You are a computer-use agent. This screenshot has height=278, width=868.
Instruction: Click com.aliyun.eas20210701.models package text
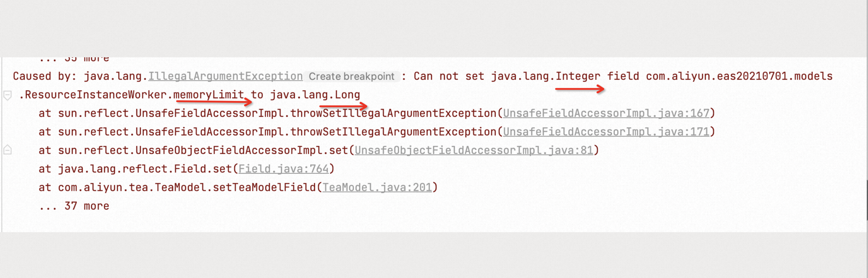739,76
